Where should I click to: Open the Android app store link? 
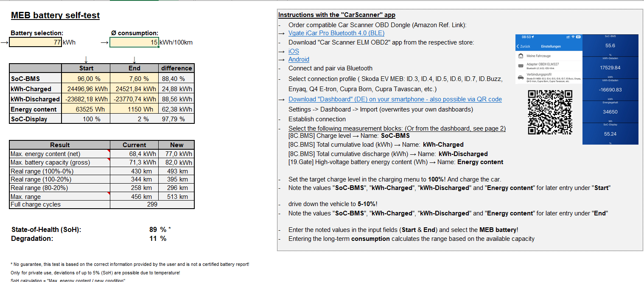pyautogui.click(x=299, y=59)
